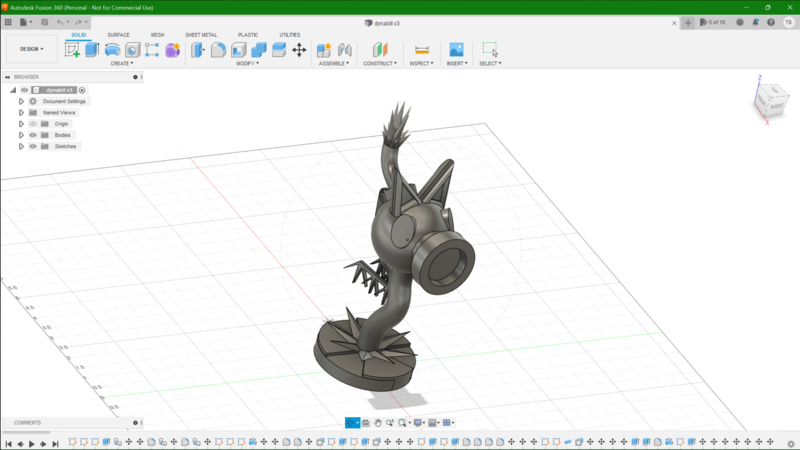800x450 pixels.
Task: Open the Design workspace dropdown
Action: 32,48
